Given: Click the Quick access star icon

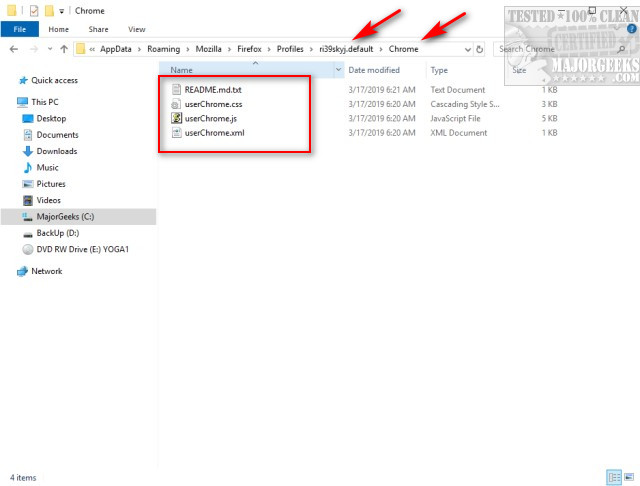Looking at the screenshot, I should click(x=23, y=80).
